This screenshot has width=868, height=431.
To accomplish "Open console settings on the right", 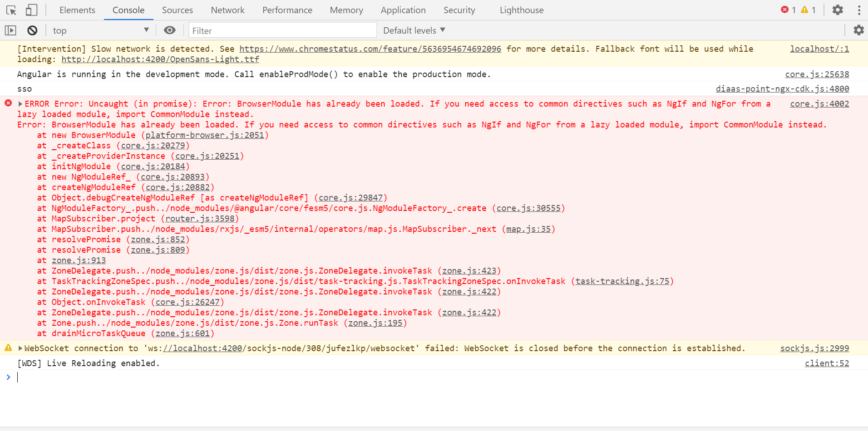I will (859, 30).
